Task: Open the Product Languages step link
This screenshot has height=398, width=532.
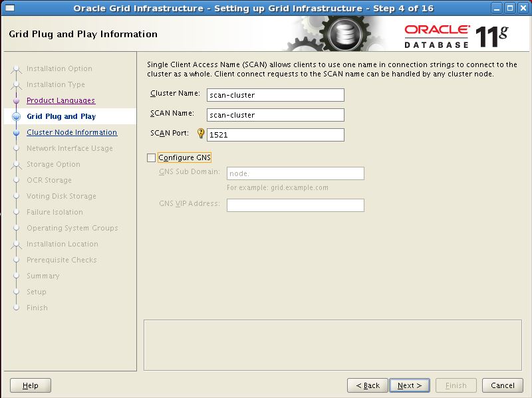Action: coord(61,100)
